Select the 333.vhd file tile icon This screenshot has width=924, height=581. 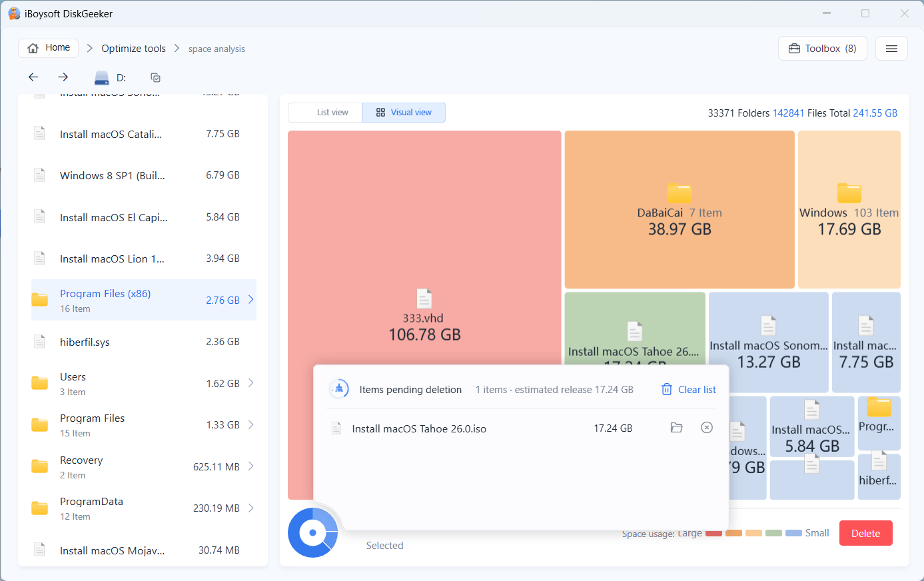click(x=424, y=298)
